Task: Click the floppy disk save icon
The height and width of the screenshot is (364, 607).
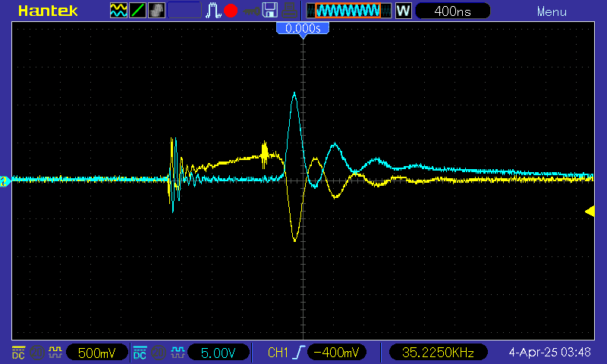Action: 269,11
